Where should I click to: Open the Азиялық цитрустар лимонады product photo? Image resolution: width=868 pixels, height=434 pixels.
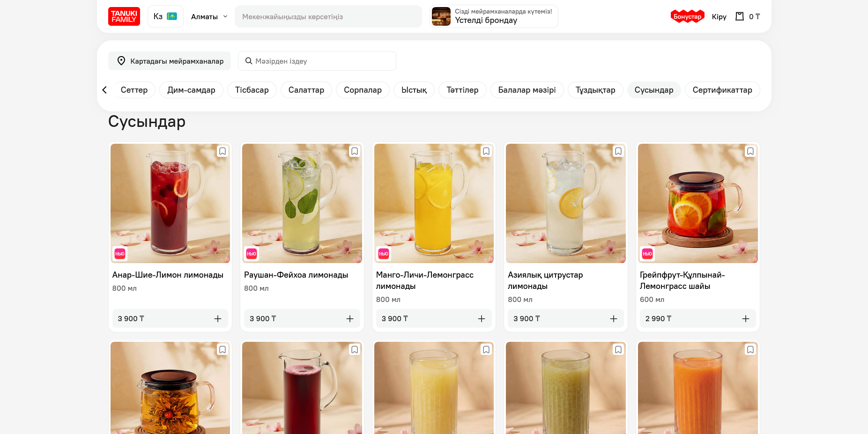point(566,203)
